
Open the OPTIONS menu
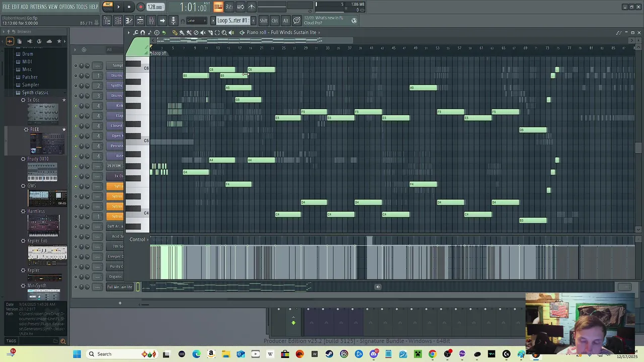click(x=67, y=7)
